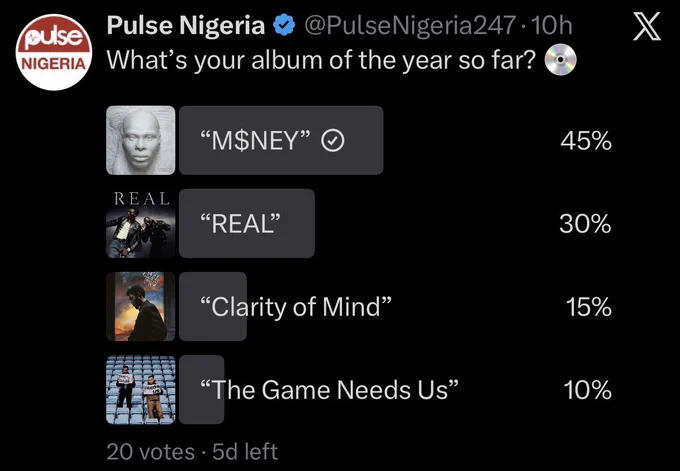View the Clarity of Mind album cover
The image size is (680, 471).
click(x=141, y=306)
